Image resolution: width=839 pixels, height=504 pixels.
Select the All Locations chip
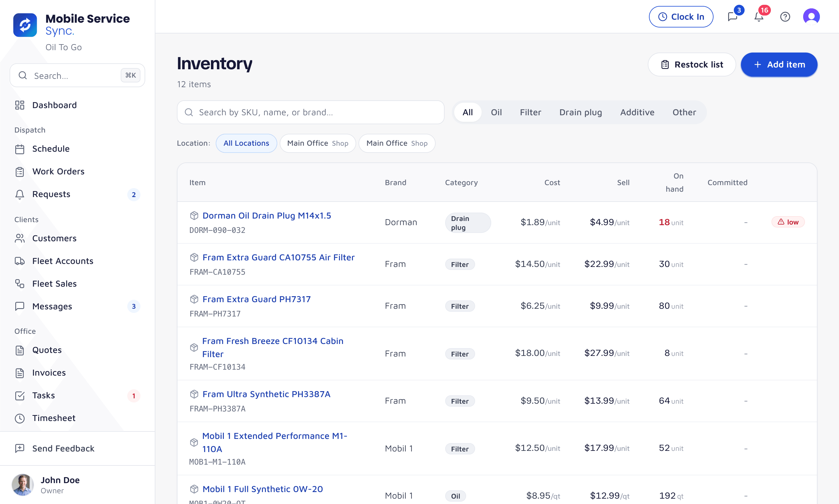(x=246, y=143)
